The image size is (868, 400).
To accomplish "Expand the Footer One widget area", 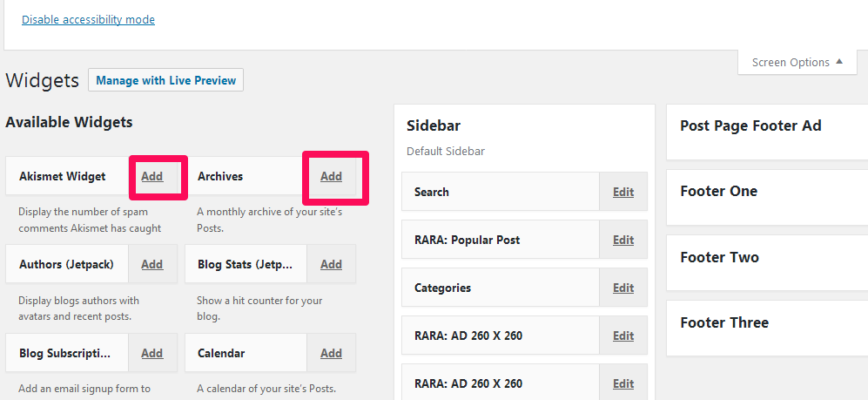I will point(718,191).
